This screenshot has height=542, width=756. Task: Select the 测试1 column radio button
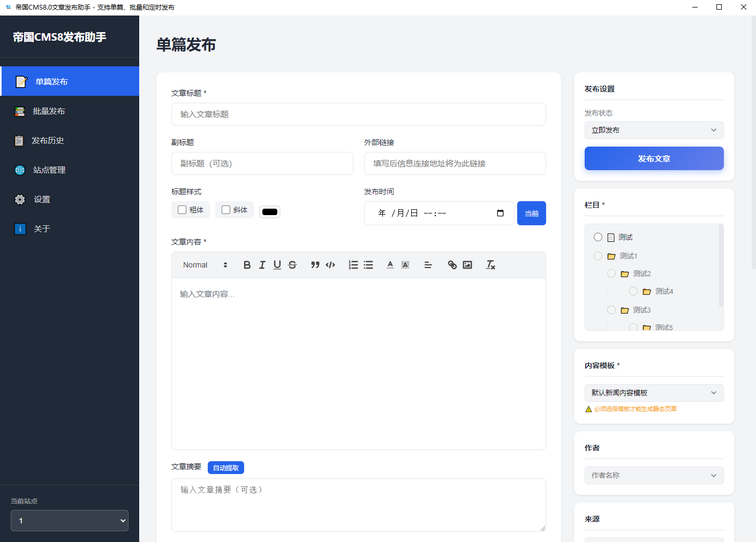coord(598,256)
